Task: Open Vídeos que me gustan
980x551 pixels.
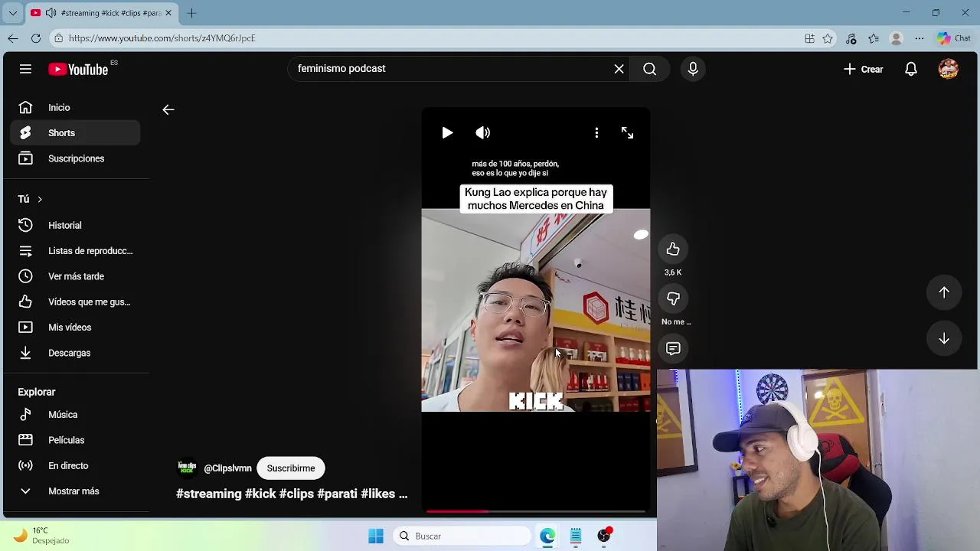Action: click(x=75, y=302)
